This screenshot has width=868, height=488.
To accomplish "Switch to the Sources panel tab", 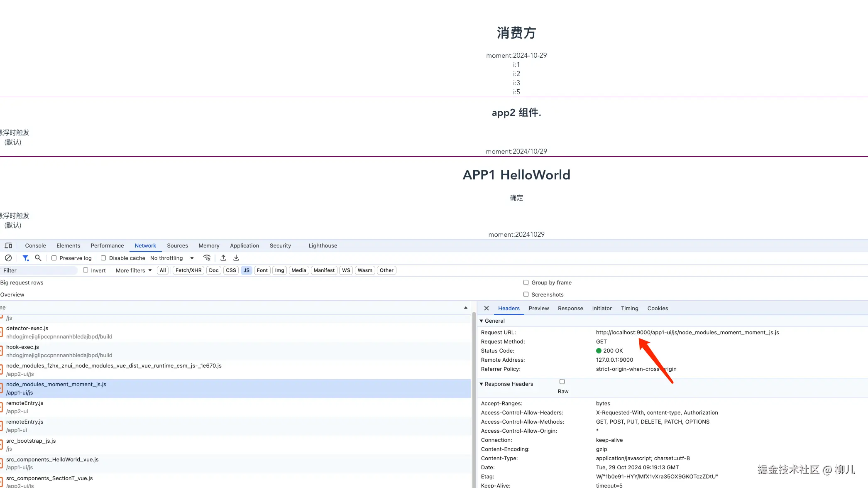I will 177,245.
